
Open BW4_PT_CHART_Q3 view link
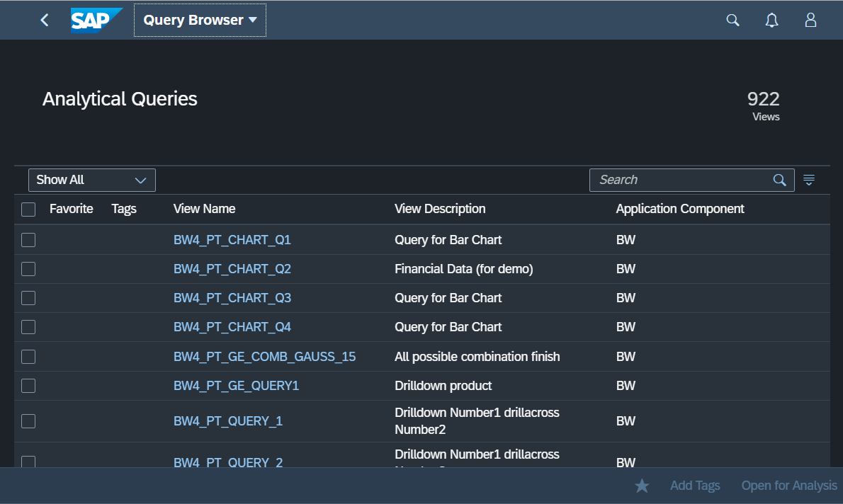[x=232, y=298]
